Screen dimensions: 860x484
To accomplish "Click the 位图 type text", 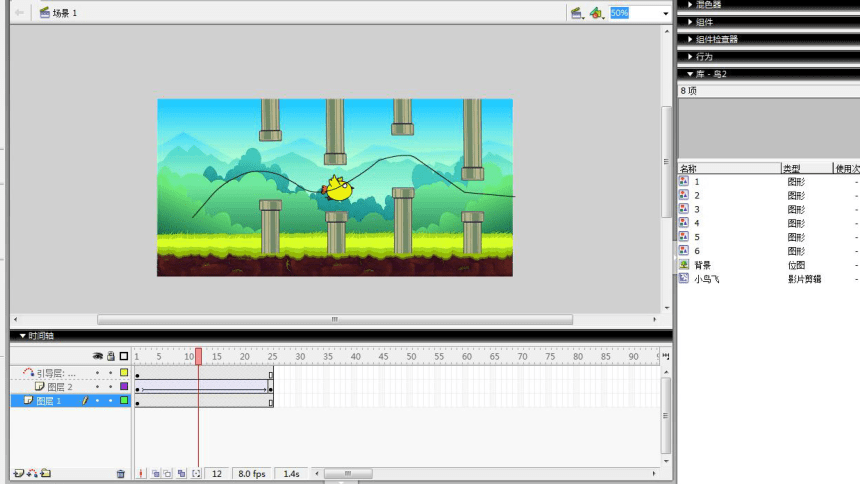I will (x=796, y=265).
